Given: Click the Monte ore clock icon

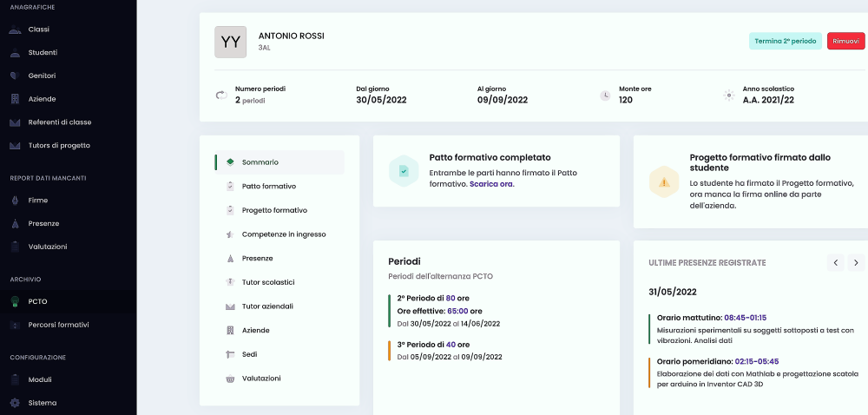Looking at the screenshot, I should click(605, 96).
